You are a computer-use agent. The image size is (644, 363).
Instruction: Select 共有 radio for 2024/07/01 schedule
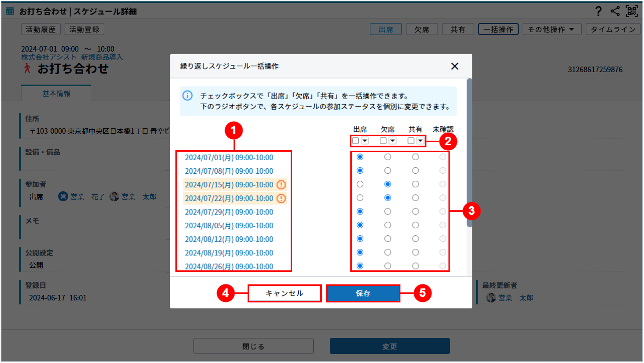(x=415, y=157)
